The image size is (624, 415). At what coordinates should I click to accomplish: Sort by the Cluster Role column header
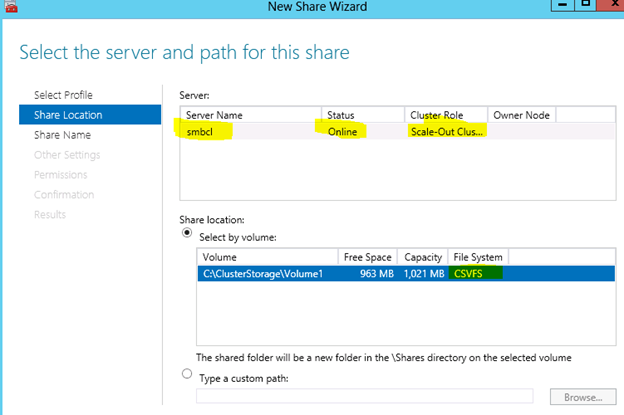(x=446, y=115)
